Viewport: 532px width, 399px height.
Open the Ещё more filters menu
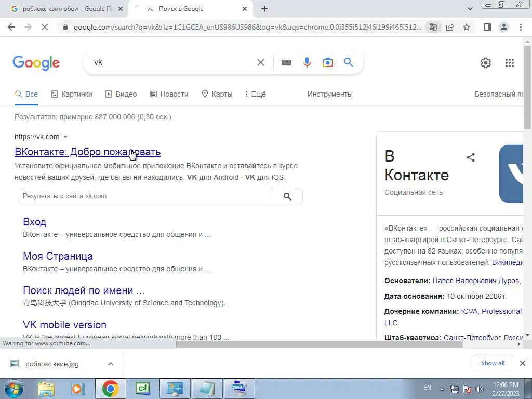[256, 94]
